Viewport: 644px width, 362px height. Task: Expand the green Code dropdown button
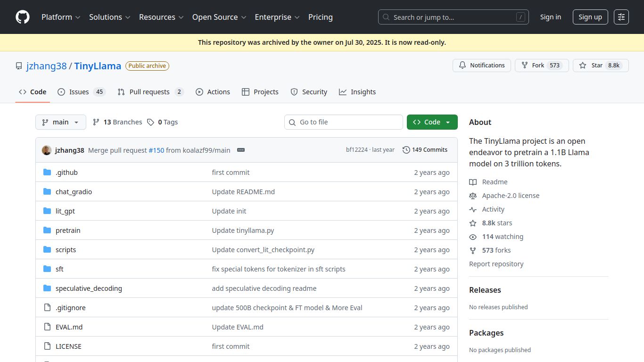(432, 122)
